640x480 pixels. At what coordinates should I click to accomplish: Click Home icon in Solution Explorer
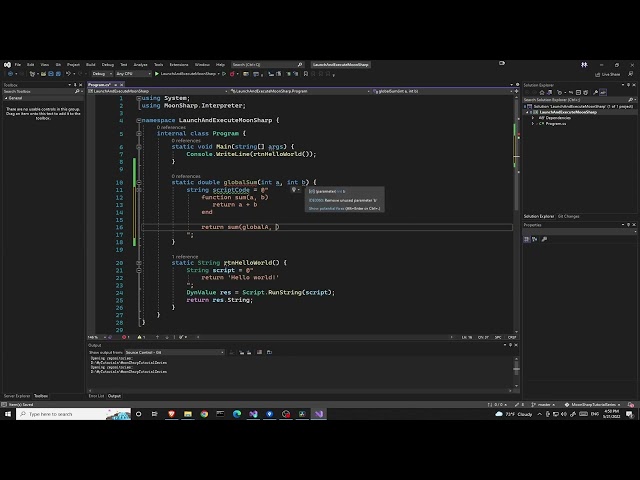pos(542,93)
